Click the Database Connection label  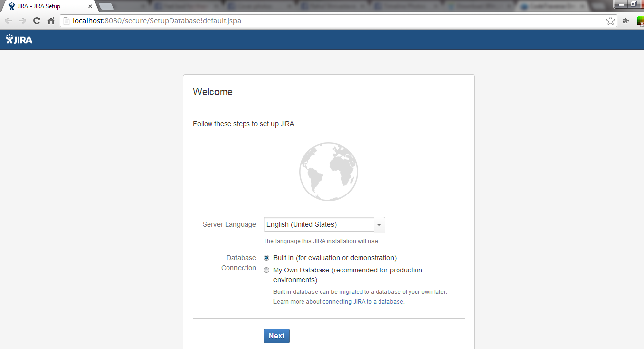point(239,263)
